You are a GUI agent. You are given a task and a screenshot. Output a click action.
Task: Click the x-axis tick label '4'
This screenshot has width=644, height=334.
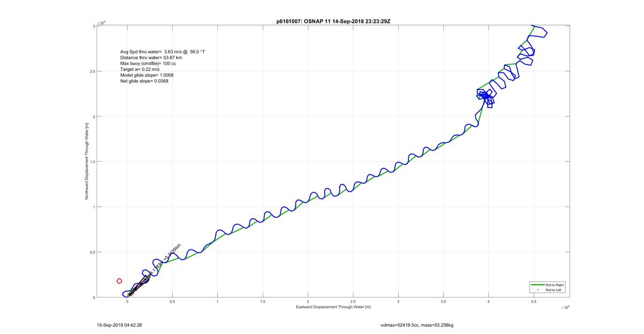click(x=488, y=302)
